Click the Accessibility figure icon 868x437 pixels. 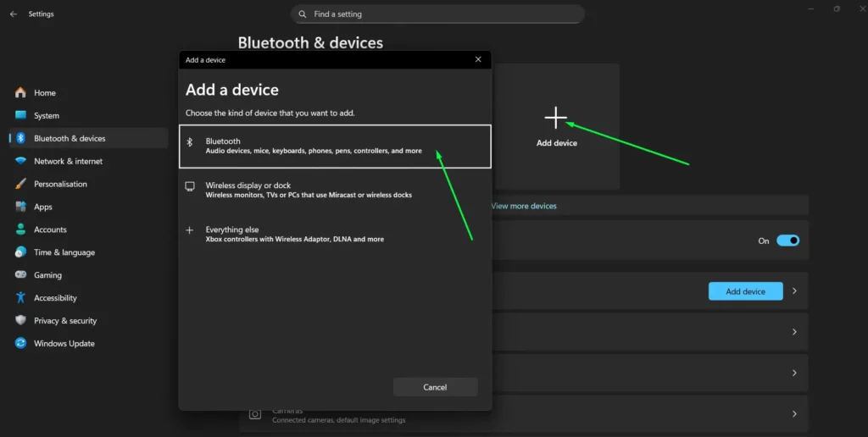[20, 297]
